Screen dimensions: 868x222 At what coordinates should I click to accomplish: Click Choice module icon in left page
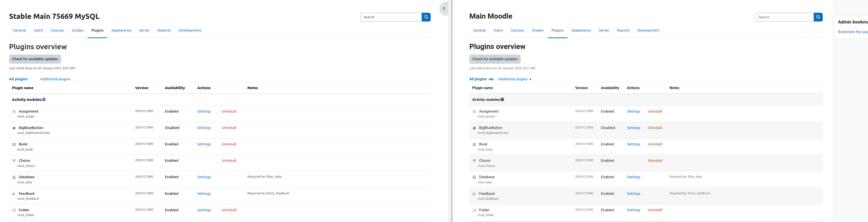[x=14, y=161]
